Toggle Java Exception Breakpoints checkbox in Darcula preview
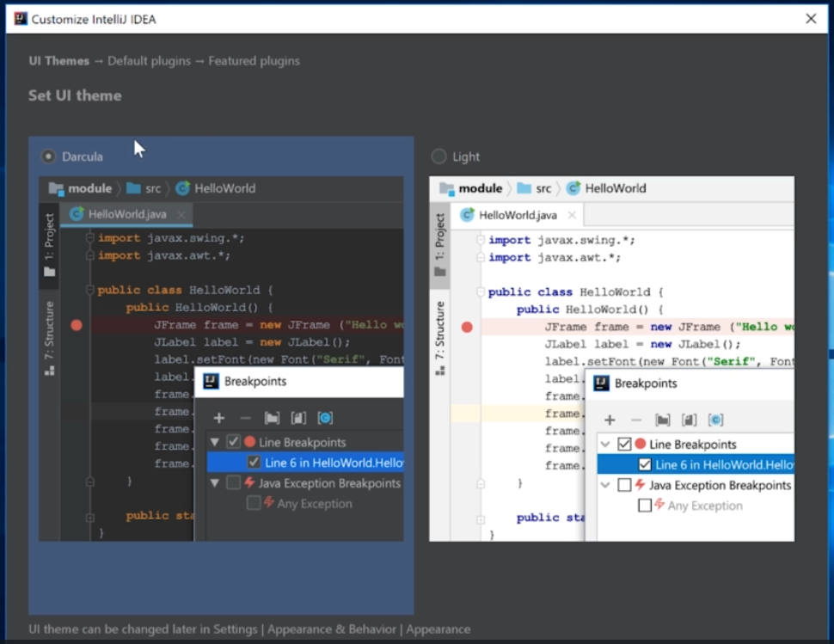The height and width of the screenshot is (644, 834). click(234, 482)
